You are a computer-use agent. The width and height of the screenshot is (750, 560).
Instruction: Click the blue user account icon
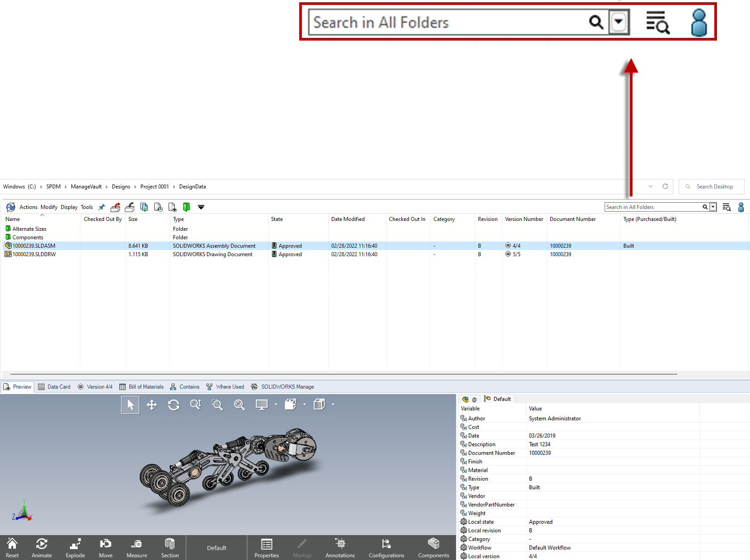[x=741, y=207]
